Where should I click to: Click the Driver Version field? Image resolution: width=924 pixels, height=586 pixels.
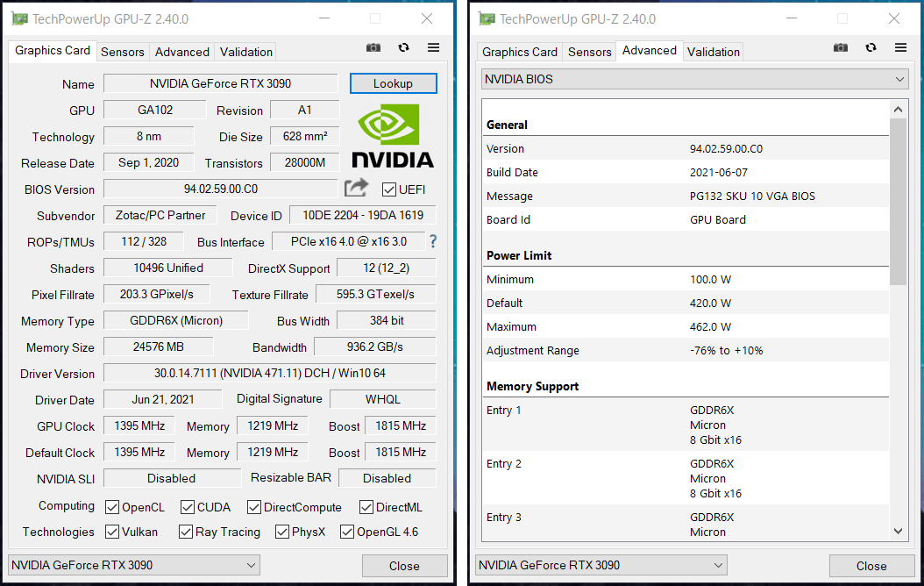pos(270,373)
